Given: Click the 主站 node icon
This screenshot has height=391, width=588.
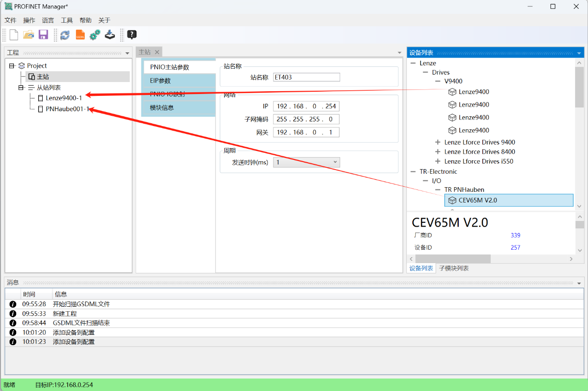Looking at the screenshot, I should [x=32, y=76].
